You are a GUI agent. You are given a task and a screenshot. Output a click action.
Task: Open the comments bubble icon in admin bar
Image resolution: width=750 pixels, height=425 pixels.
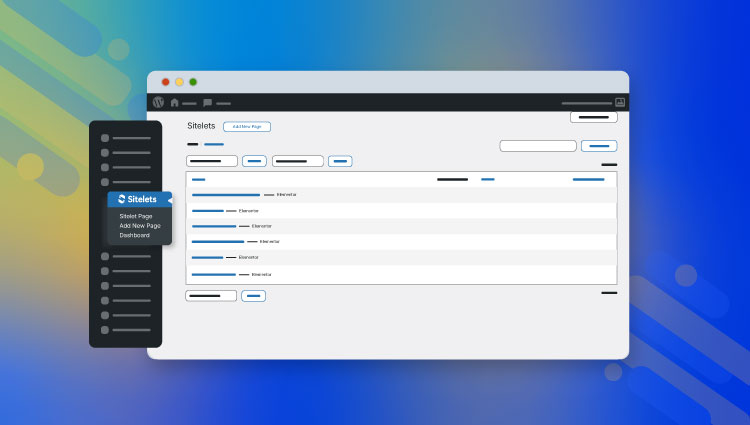tap(207, 102)
